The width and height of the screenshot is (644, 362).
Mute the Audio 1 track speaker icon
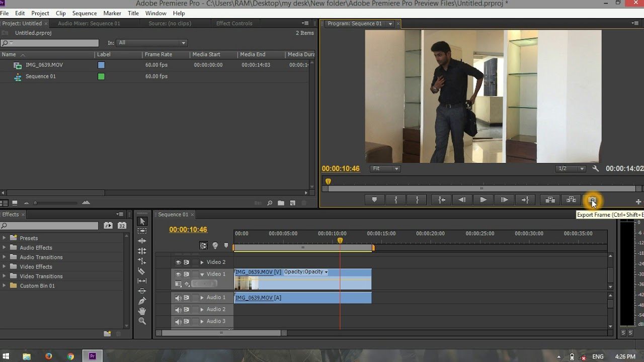point(179,298)
